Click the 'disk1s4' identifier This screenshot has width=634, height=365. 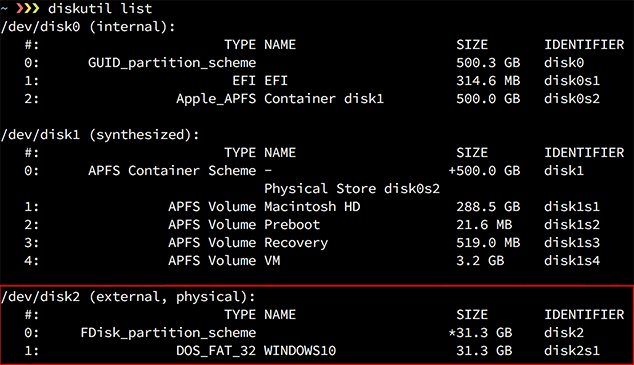click(572, 260)
